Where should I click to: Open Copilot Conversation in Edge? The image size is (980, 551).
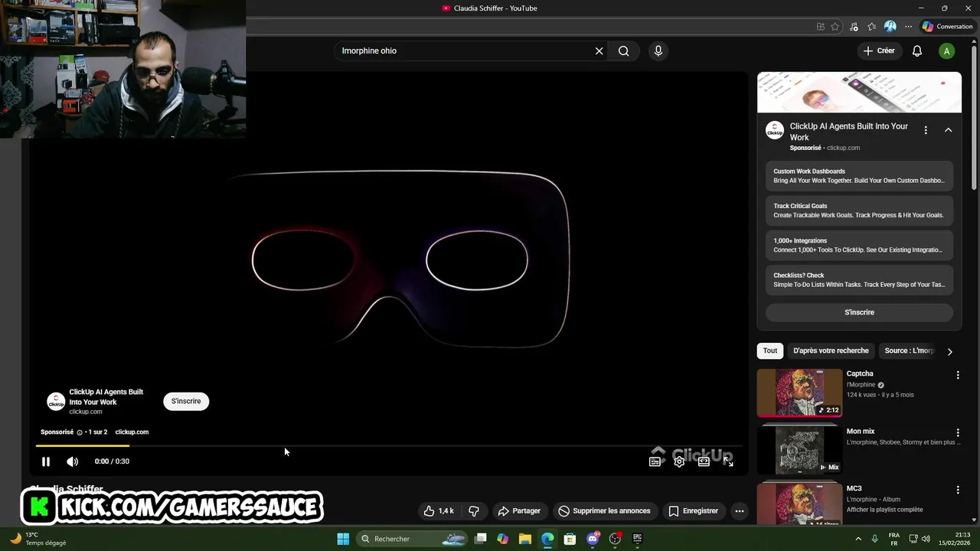(947, 26)
